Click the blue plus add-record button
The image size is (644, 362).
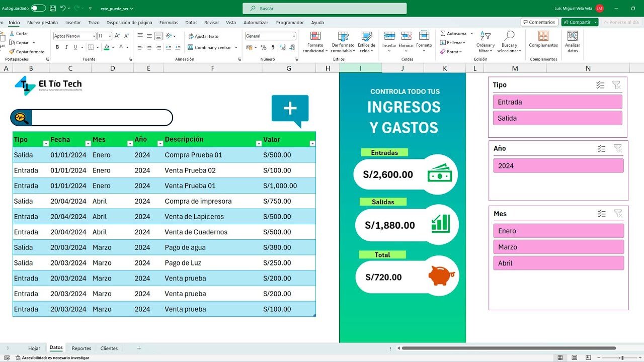(x=290, y=110)
